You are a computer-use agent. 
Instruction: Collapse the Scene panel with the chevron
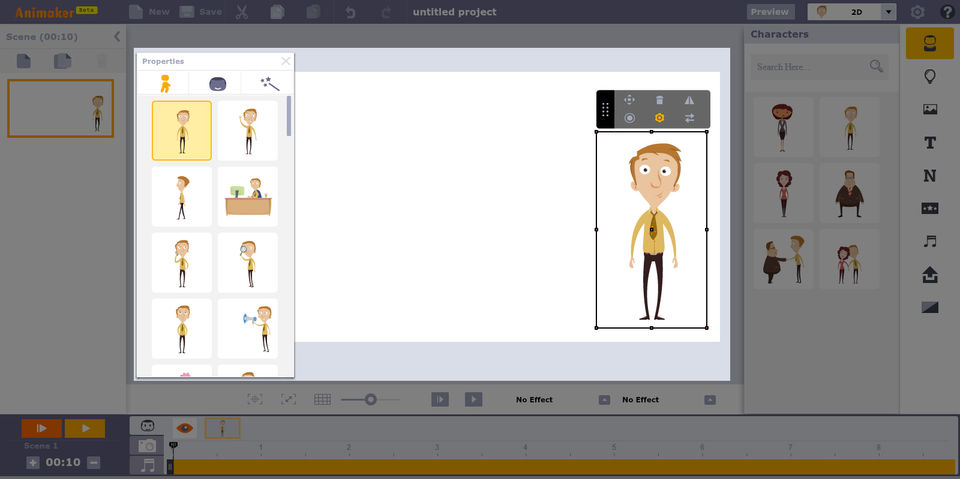(117, 37)
